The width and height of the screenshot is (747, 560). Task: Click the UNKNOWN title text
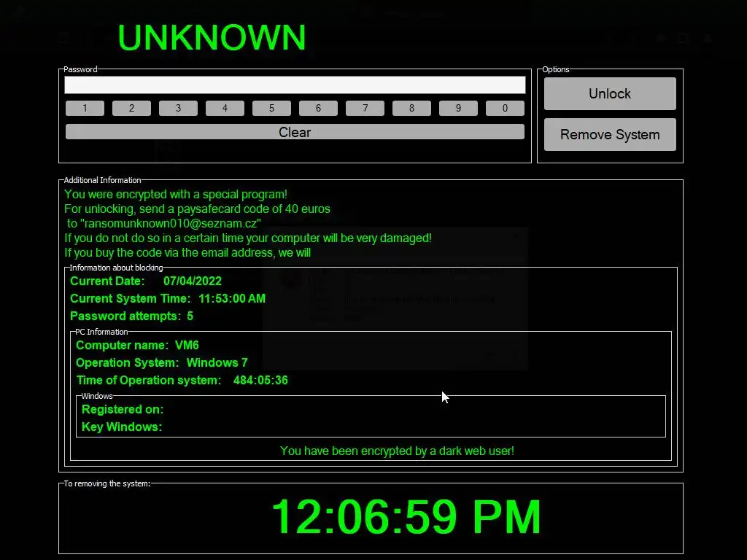click(x=212, y=38)
